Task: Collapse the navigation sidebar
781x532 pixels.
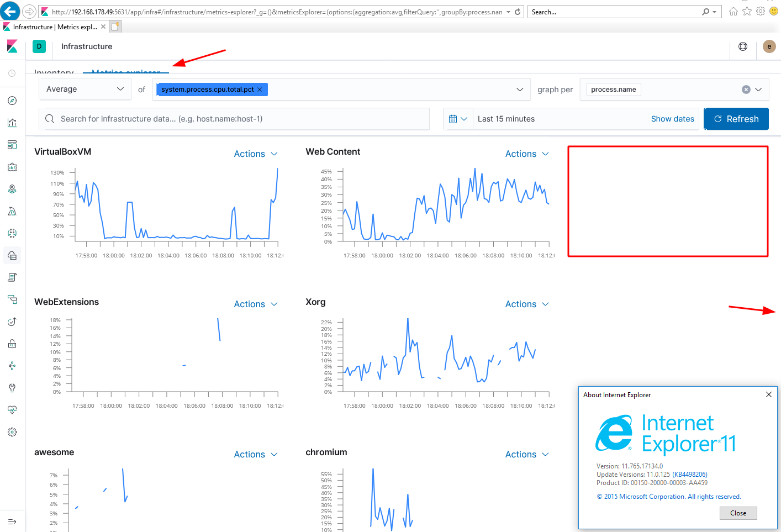Action: [12, 521]
